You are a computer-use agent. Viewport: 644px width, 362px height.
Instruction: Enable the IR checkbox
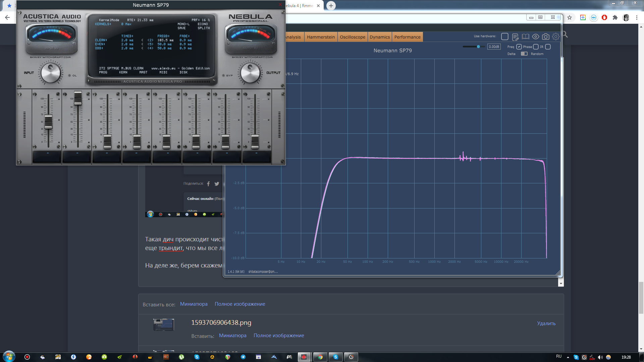(x=548, y=47)
